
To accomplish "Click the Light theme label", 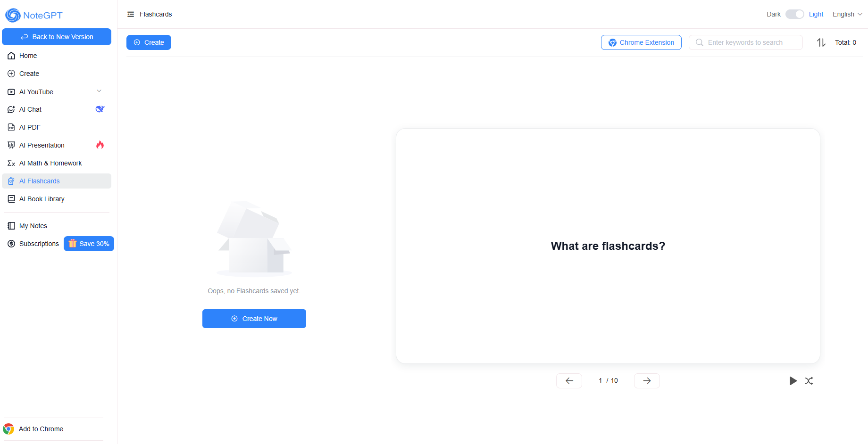I will point(816,14).
